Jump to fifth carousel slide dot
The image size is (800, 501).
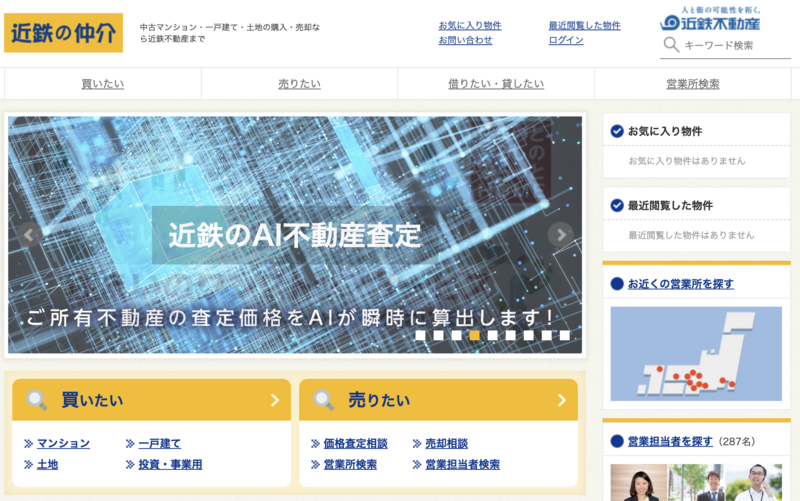point(492,335)
